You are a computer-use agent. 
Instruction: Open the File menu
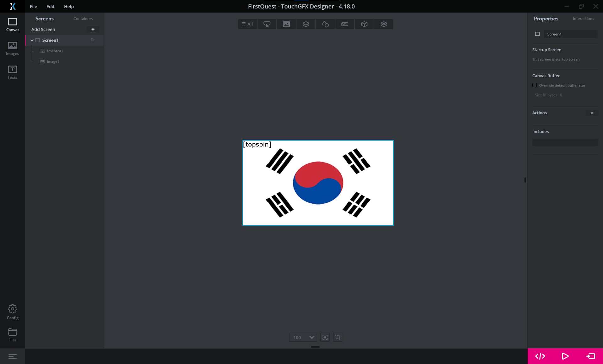[34, 6]
